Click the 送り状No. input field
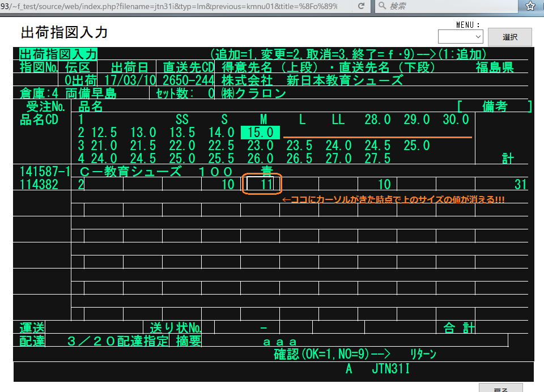The image size is (544, 392). coord(247,327)
